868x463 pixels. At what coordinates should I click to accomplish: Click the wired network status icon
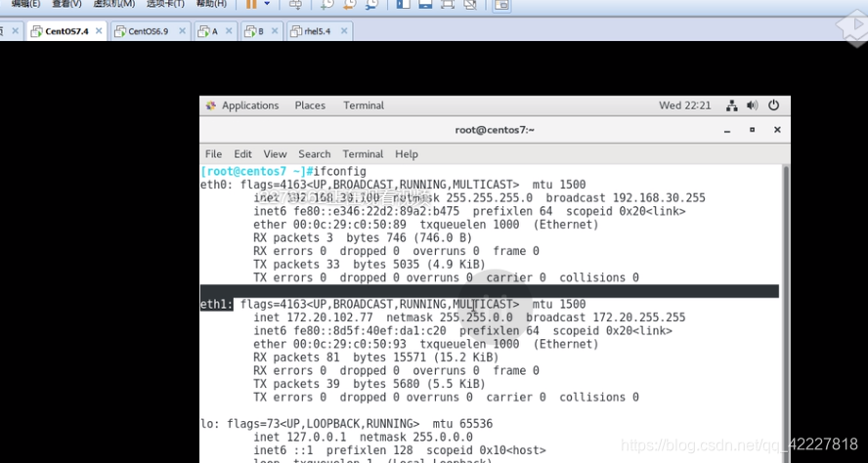[732, 105]
